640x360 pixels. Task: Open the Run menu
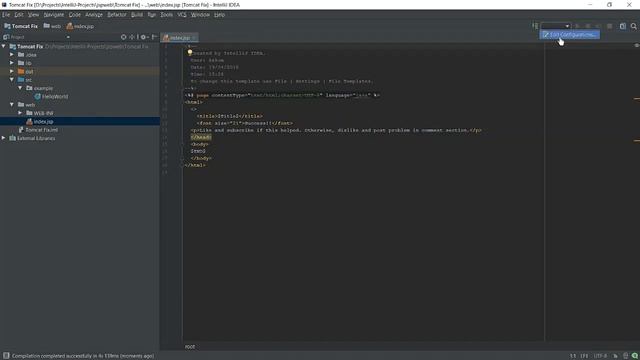[151, 15]
